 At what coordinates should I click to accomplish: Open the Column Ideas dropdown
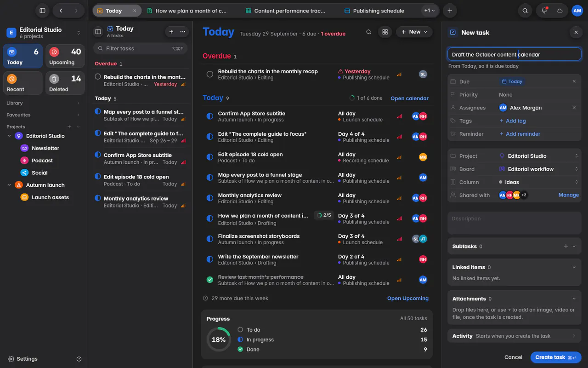click(539, 182)
